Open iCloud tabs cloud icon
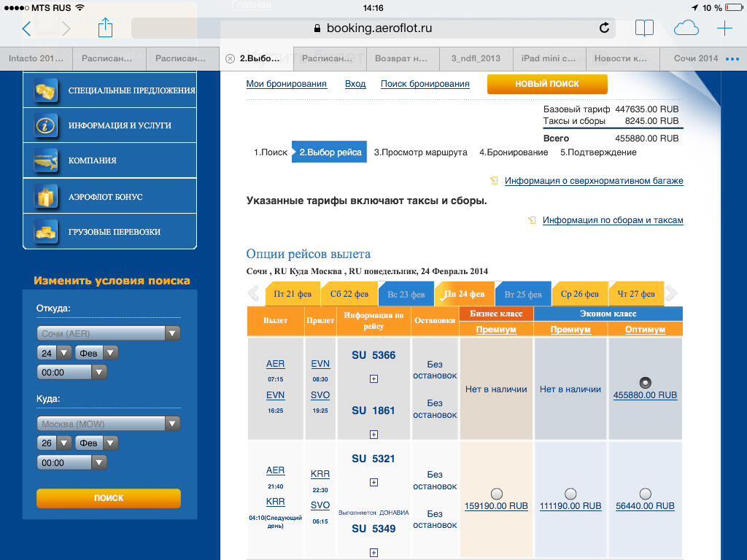Viewport: 747px width, 560px height. (686, 28)
